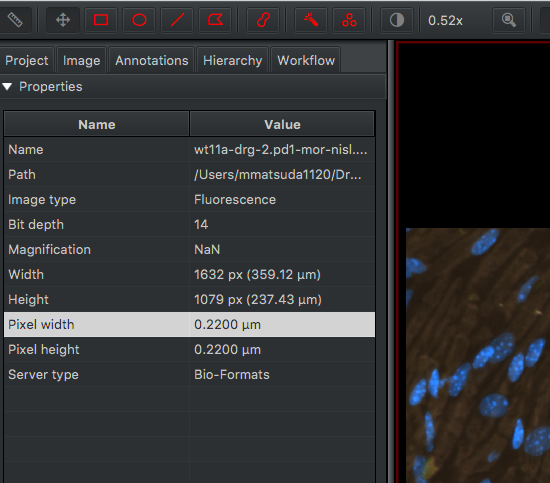Screen dimensions: 550x483
Task: Switch to the Workflow tab
Action: point(306,61)
